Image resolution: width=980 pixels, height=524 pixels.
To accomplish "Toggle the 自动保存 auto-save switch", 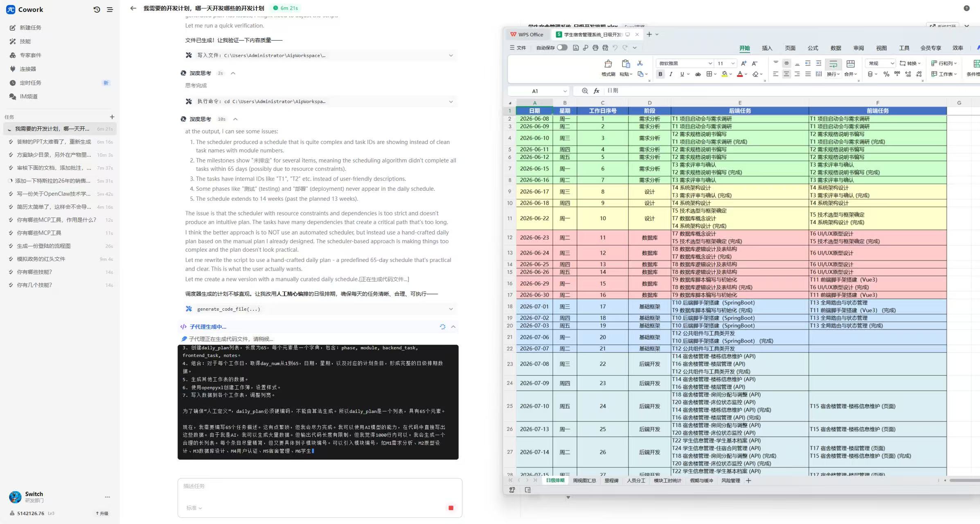I will coord(562,47).
